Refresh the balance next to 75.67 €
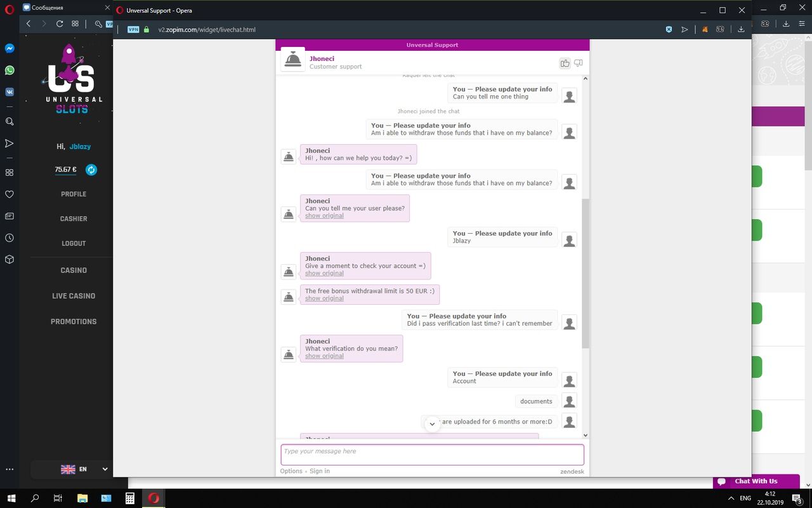Image resolution: width=812 pixels, height=508 pixels. (91, 170)
